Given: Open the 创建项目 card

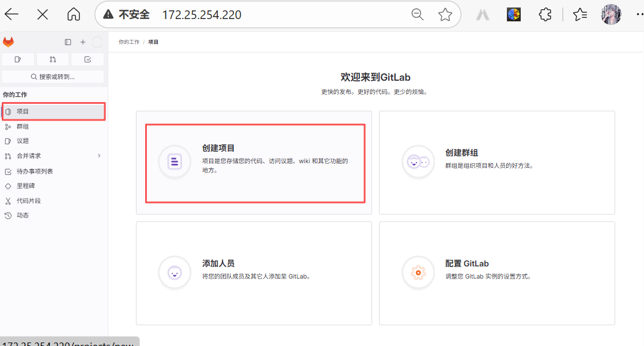Looking at the screenshot, I should pos(254,162).
